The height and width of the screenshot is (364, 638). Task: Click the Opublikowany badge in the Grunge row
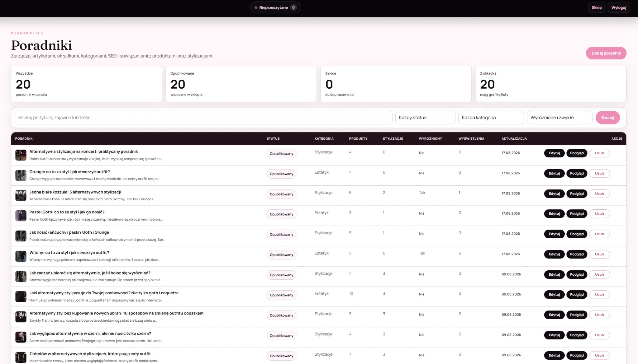(281, 174)
